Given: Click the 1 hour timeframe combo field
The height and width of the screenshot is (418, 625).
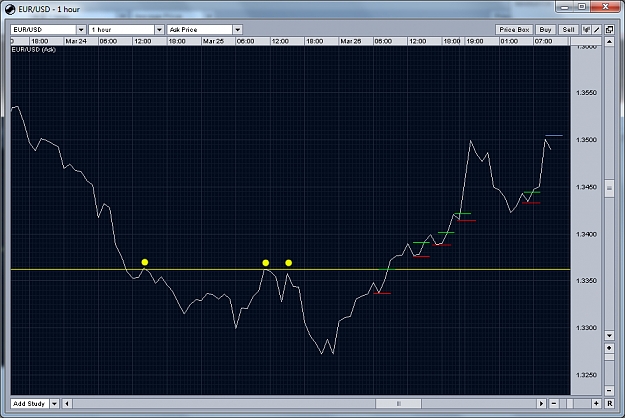Looking at the screenshot, I should pos(122,29).
